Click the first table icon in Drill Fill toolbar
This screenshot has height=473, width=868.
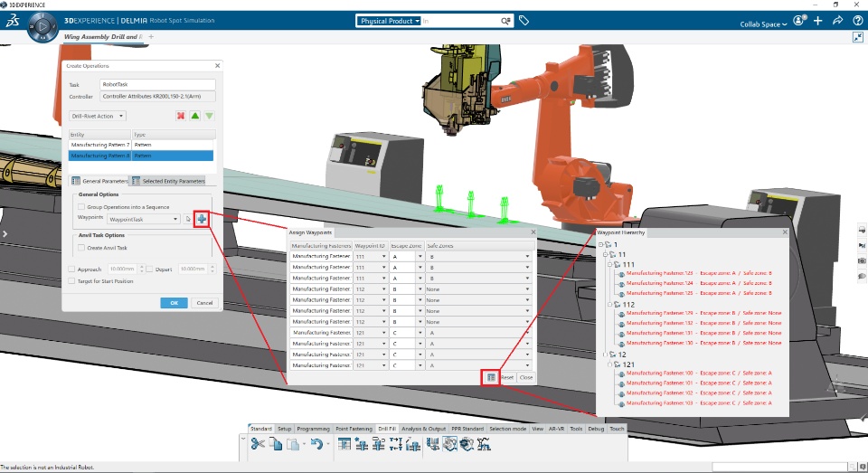[x=344, y=444]
